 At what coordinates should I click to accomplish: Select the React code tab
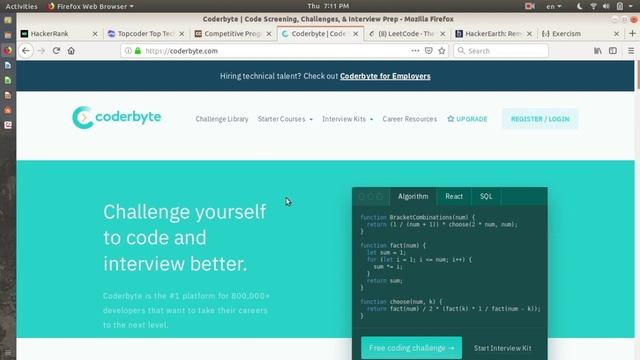pyautogui.click(x=454, y=196)
